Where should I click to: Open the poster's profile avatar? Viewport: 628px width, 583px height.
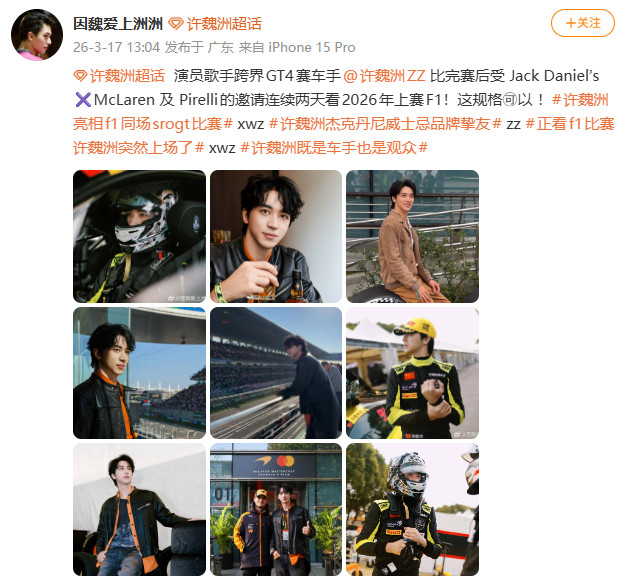pos(37,35)
